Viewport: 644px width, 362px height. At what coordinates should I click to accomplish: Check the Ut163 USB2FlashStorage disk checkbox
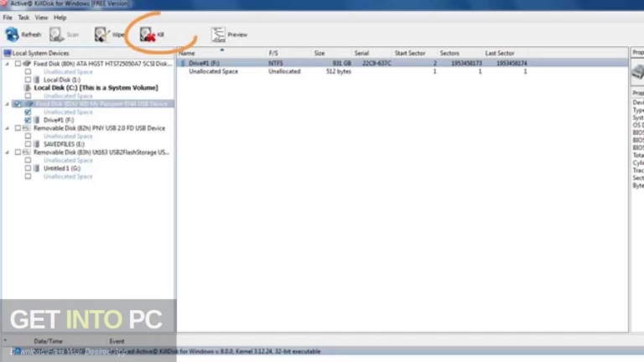pyautogui.click(x=18, y=153)
